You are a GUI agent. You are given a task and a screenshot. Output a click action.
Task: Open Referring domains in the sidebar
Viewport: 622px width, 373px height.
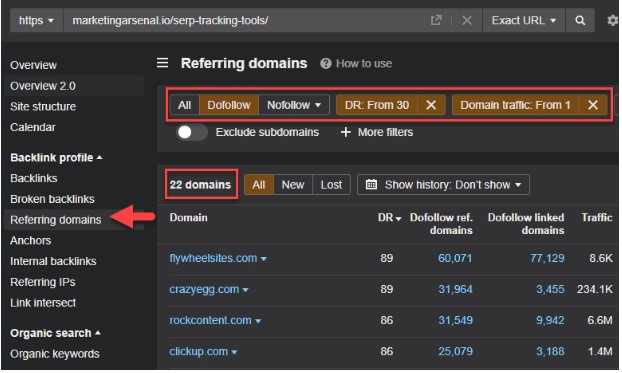(56, 219)
